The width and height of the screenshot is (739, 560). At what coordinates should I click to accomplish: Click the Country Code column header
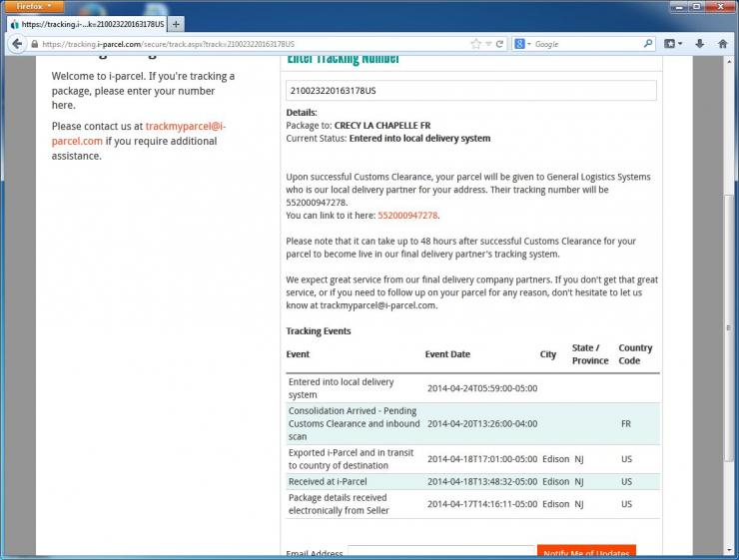tap(635, 354)
